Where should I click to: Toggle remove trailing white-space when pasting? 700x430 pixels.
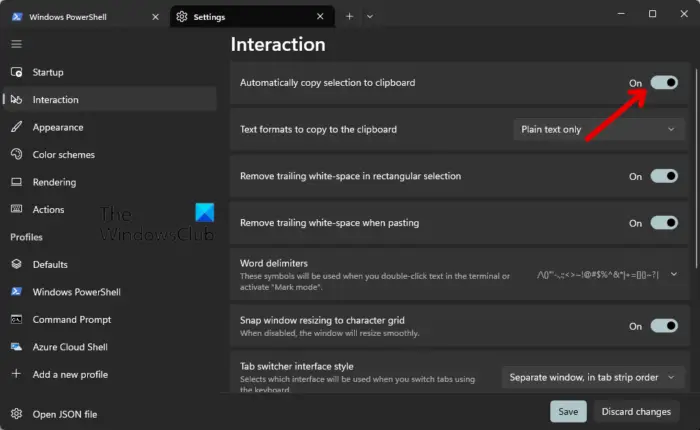[664, 223]
